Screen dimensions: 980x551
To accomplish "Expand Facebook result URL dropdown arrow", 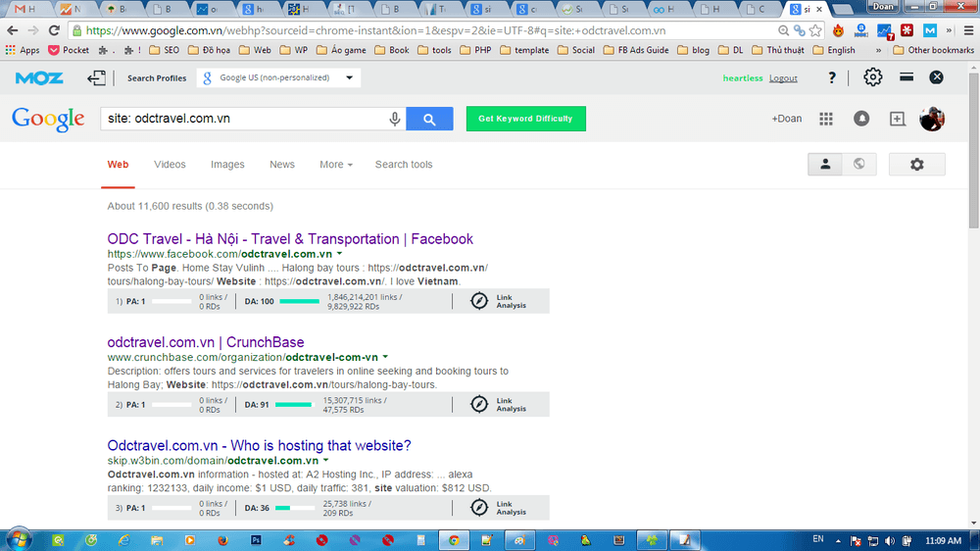I will (x=339, y=254).
